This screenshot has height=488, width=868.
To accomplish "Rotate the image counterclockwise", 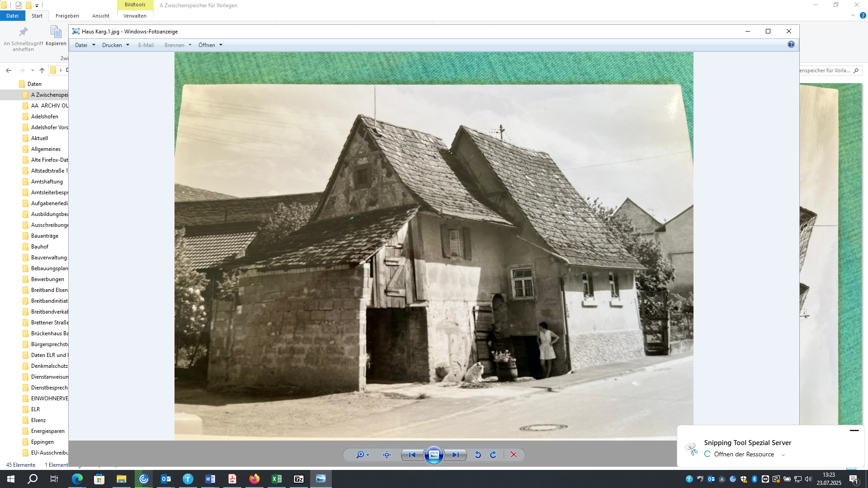I will pos(478,455).
